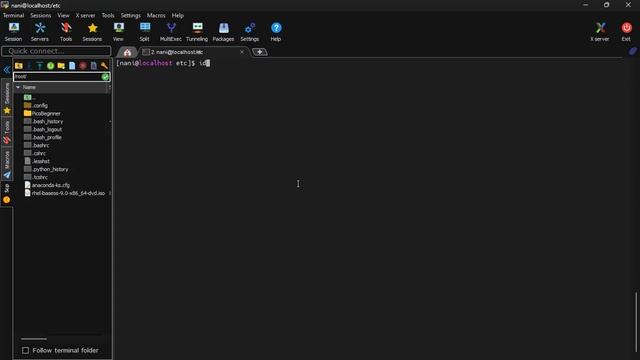The height and width of the screenshot is (360, 640).
Task: Refresh the folder with the green icon
Action: [x=50, y=66]
